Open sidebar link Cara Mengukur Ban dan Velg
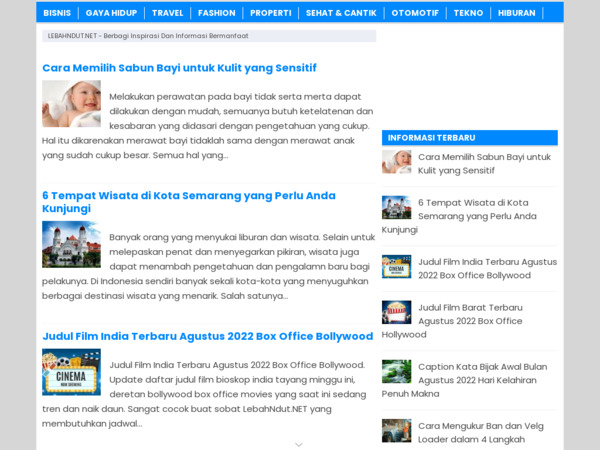This screenshot has height=450, width=600. 480,426
